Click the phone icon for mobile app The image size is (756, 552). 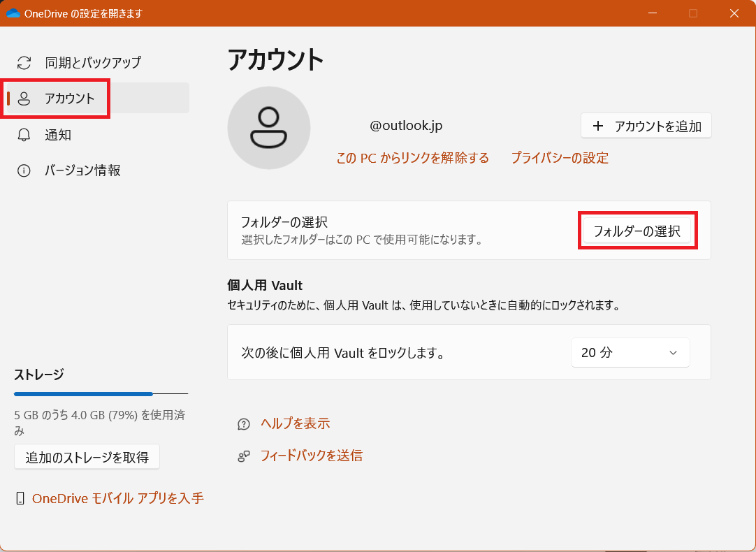click(x=20, y=499)
